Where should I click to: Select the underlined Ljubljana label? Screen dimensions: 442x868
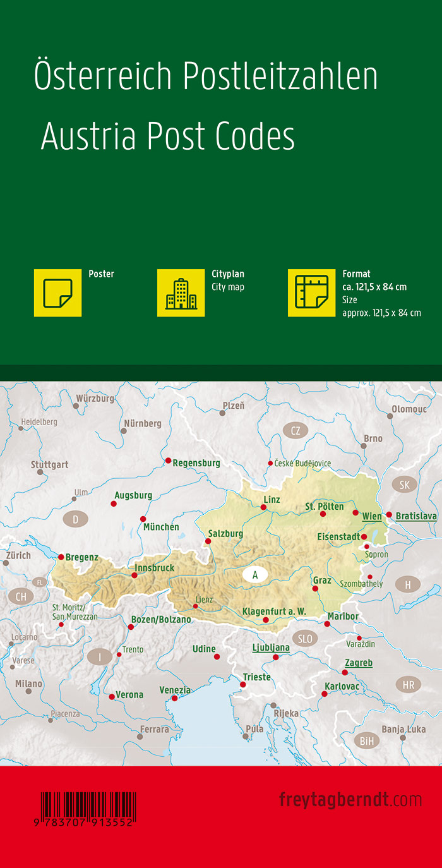(271, 648)
